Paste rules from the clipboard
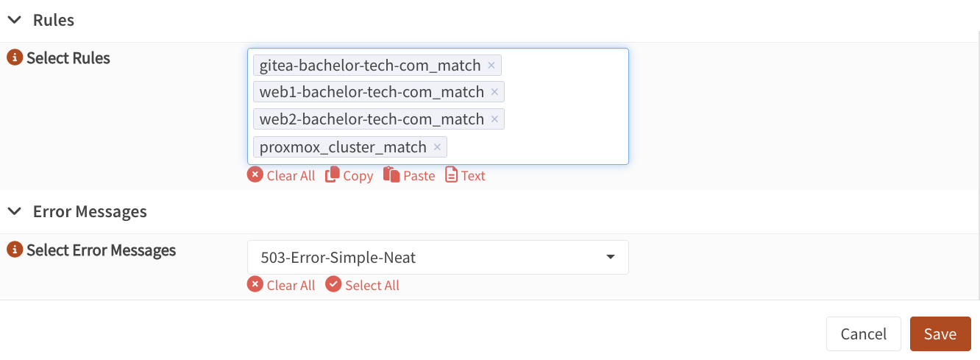Screen dimensions: 980x360 click(410, 176)
